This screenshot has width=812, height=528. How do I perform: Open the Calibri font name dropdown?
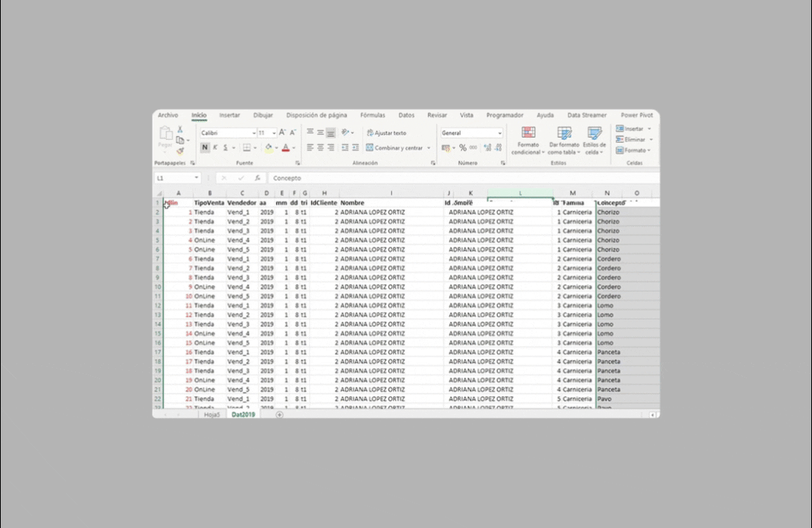point(253,133)
